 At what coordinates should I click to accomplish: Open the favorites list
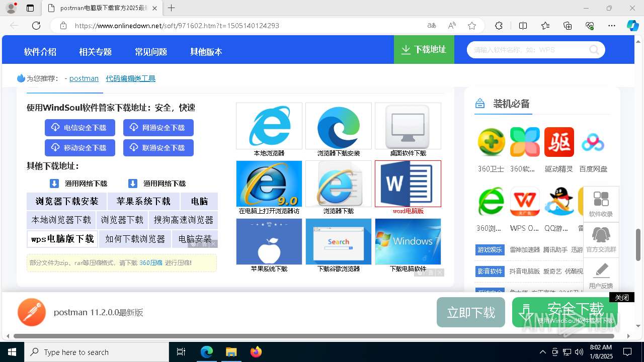pyautogui.click(x=545, y=26)
